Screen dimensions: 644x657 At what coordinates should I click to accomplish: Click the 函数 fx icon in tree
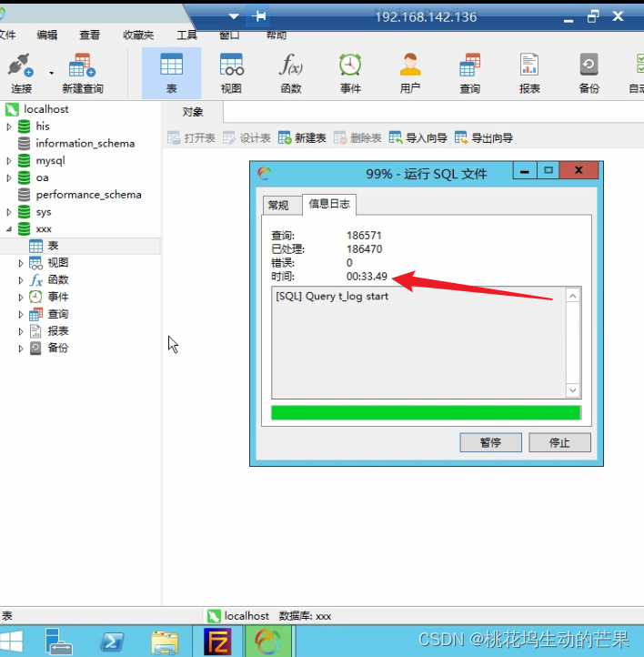(x=36, y=280)
